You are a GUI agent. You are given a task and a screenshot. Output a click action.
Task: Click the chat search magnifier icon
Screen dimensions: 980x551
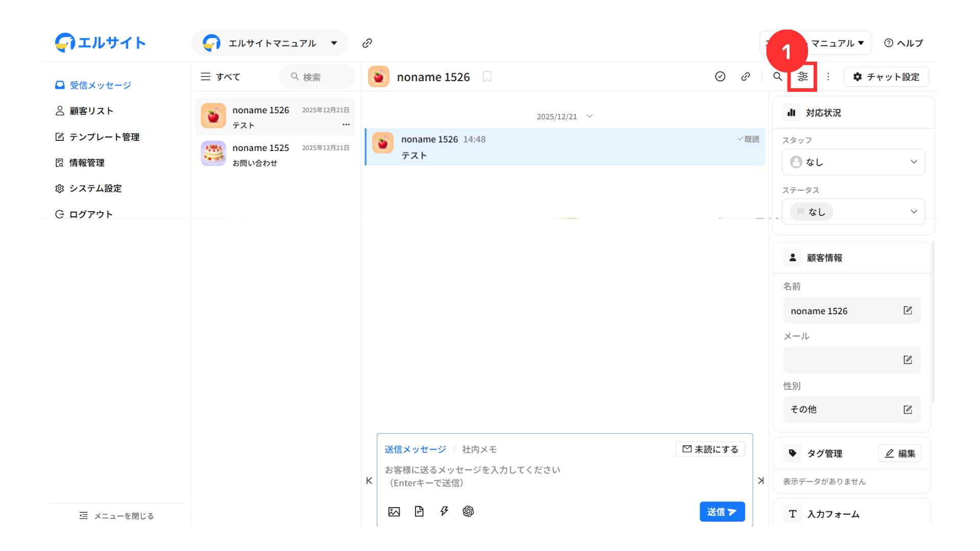(777, 77)
